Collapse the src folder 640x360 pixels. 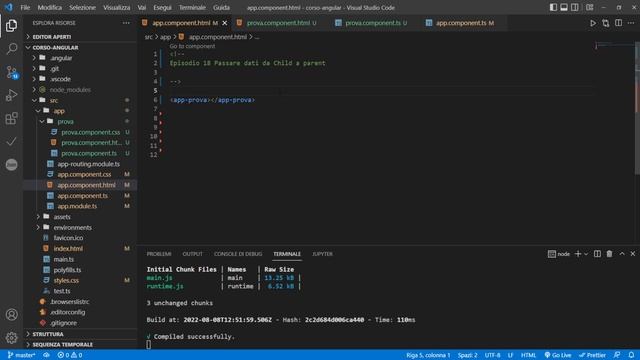(81, 100)
